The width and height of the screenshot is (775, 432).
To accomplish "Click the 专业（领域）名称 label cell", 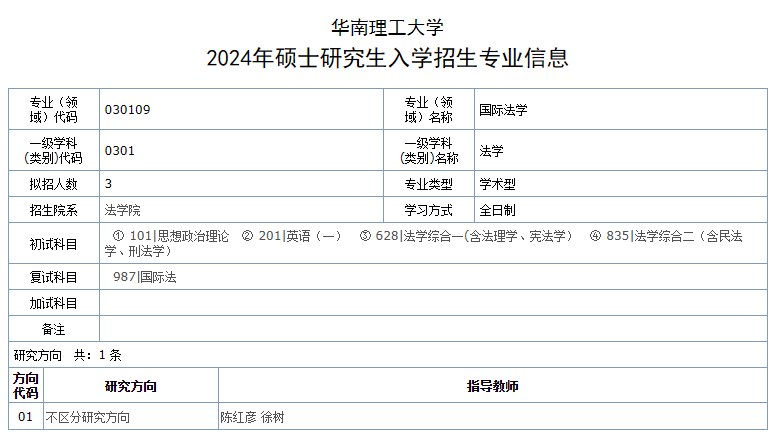I will (429, 110).
